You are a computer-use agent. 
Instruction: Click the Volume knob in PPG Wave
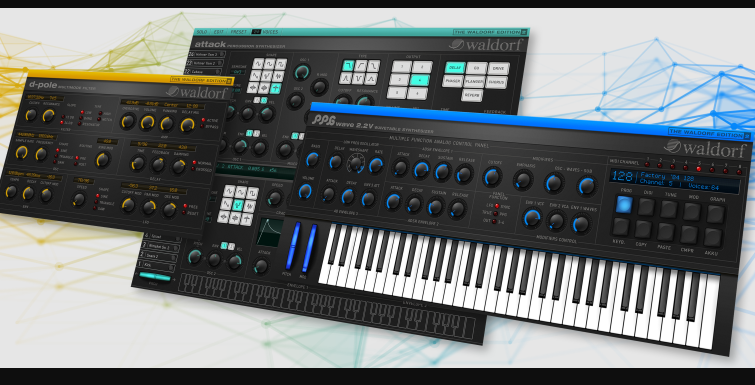pyautogui.click(x=305, y=191)
